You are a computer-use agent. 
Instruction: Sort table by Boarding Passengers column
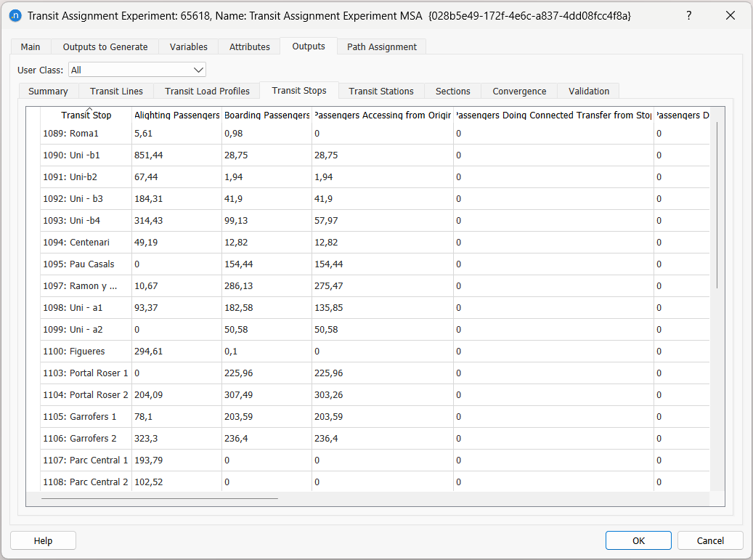[x=265, y=115]
